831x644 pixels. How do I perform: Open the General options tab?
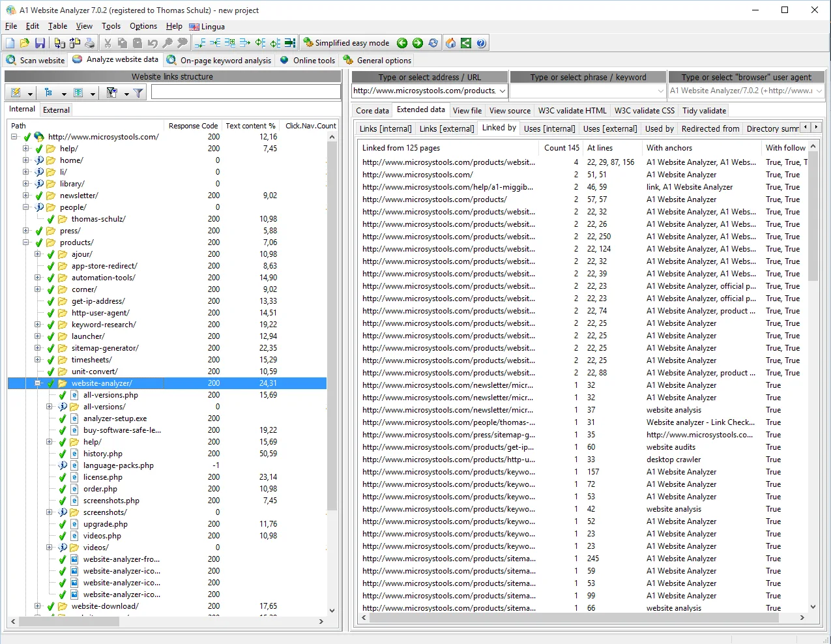(378, 60)
